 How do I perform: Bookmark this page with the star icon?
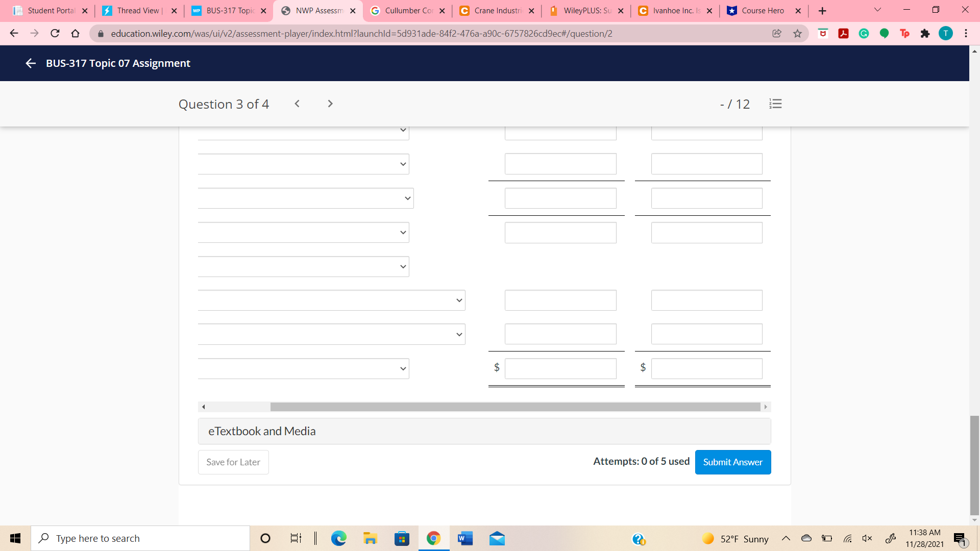tap(797, 34)
